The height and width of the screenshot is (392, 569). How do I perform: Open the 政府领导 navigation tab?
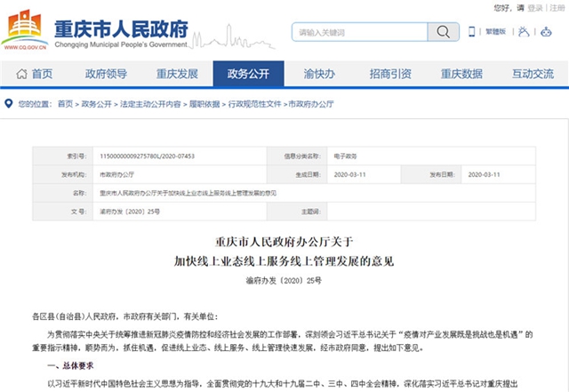106,74
